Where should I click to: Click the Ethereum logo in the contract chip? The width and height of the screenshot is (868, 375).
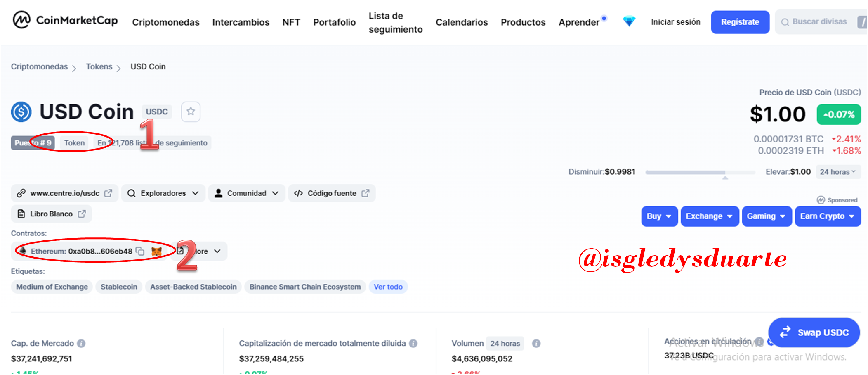click(23, 251)
